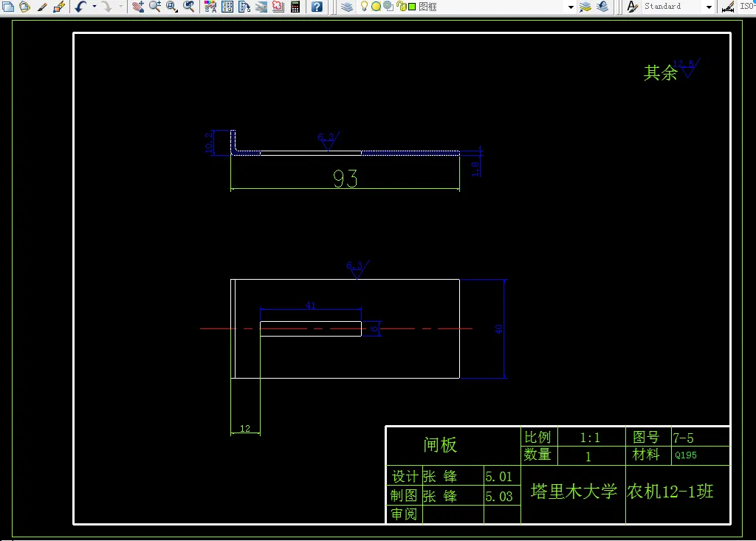Toggle the layer padlock icon
756x541 pixels.
401,7
